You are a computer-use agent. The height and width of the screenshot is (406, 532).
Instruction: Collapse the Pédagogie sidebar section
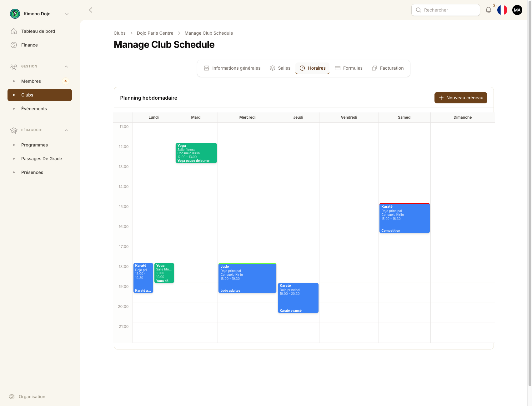66,130
